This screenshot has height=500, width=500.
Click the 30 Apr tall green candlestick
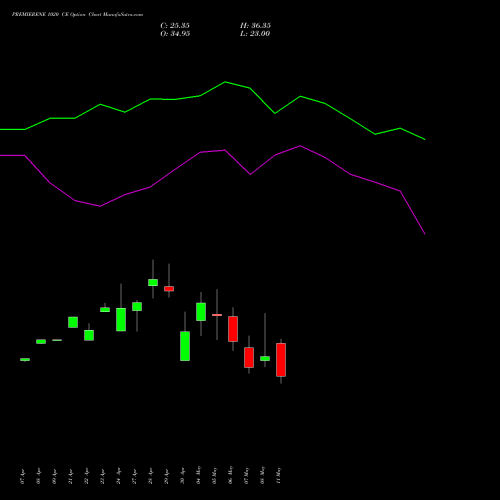(185, 346)
